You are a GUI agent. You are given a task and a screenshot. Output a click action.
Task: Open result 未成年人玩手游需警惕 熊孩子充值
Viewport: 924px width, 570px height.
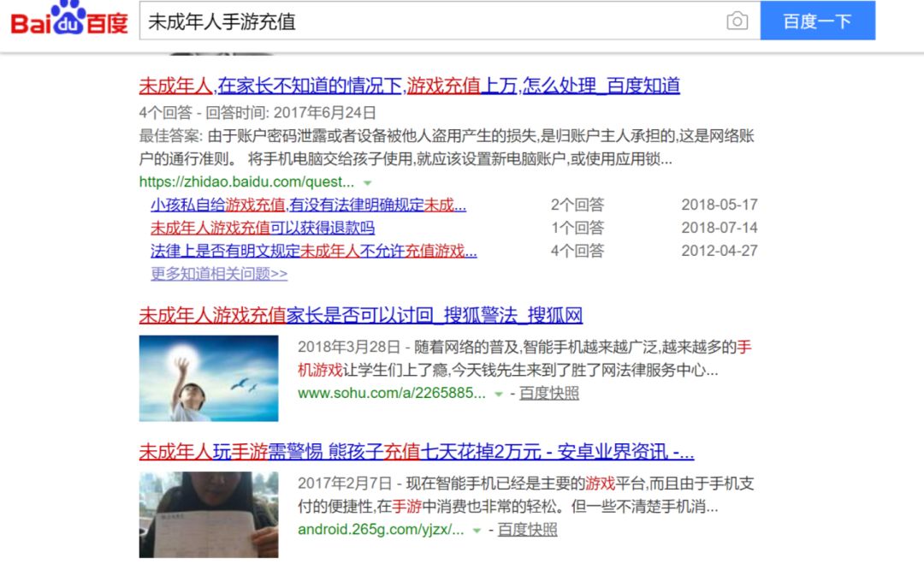point(417,452)
